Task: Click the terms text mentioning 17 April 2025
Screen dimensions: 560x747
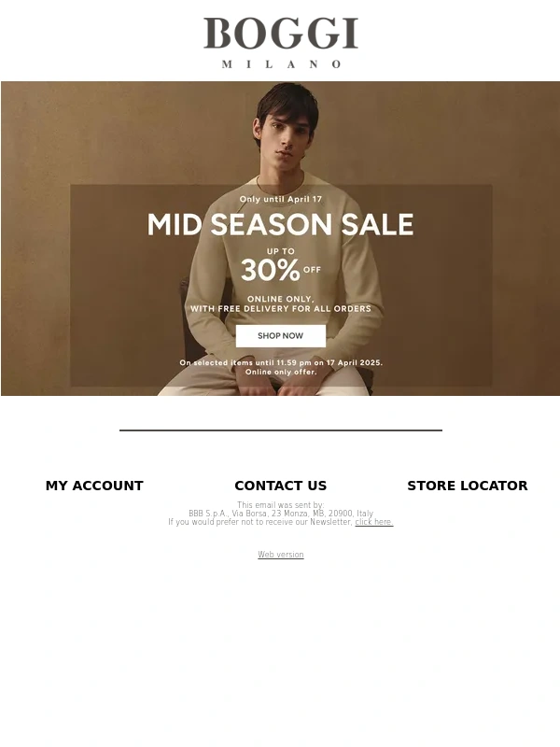Action: tap(281, 362)
